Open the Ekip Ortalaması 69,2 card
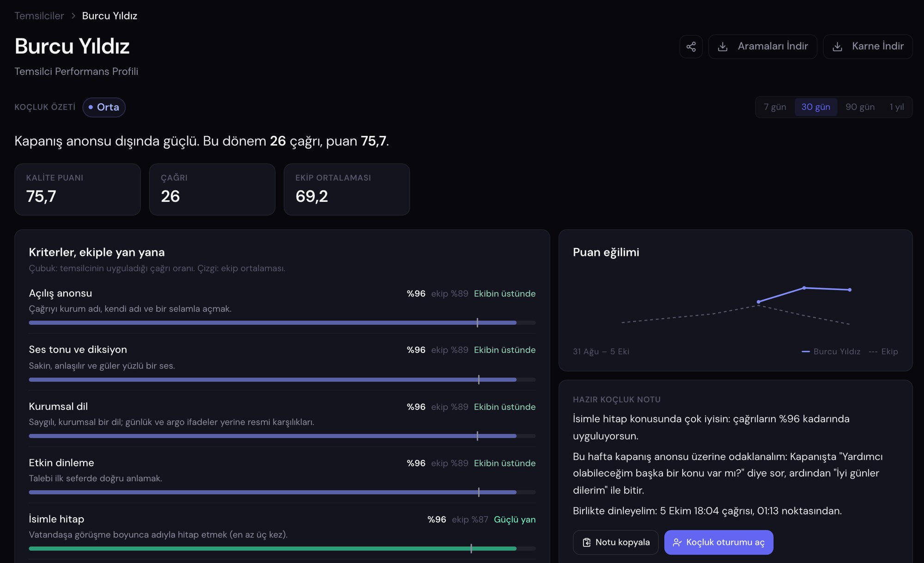924x563 pixels. pyautogui.click(x=347, y=189)
